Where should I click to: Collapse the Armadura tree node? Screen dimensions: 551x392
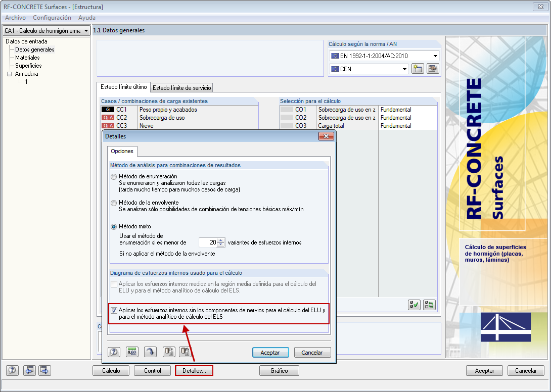[x=9, y=74]
